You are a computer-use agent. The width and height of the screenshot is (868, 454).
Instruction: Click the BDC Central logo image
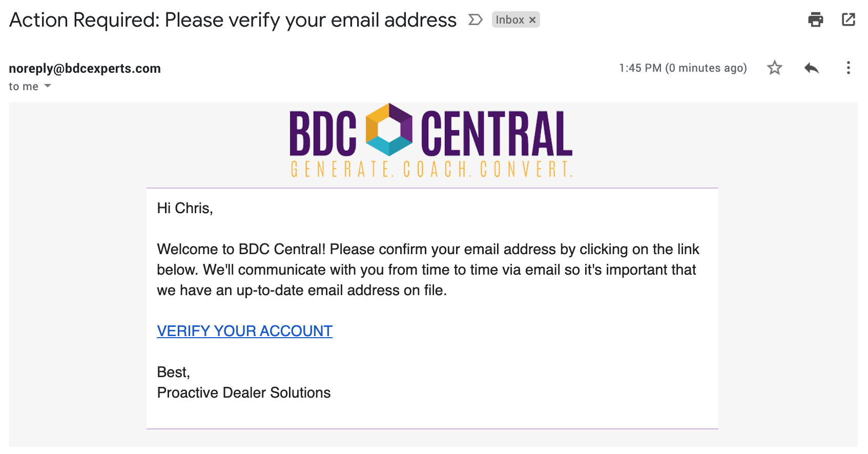(431, 140)
